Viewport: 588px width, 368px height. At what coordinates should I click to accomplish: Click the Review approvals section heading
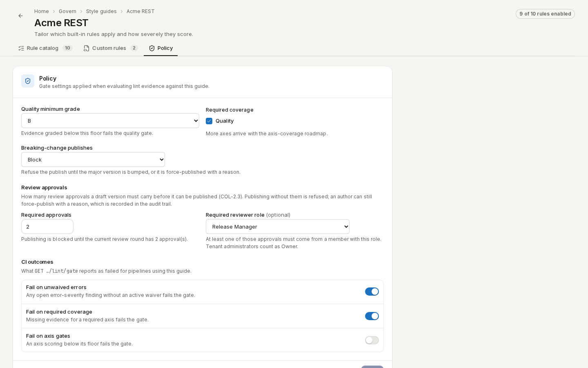click(44, 188)
